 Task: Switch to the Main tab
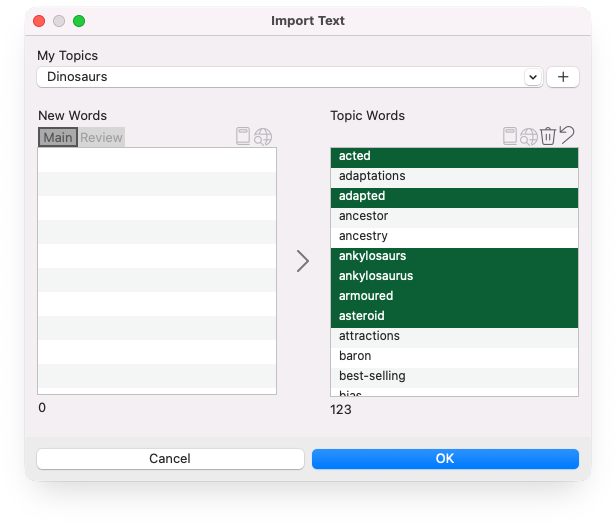point(58,137)
